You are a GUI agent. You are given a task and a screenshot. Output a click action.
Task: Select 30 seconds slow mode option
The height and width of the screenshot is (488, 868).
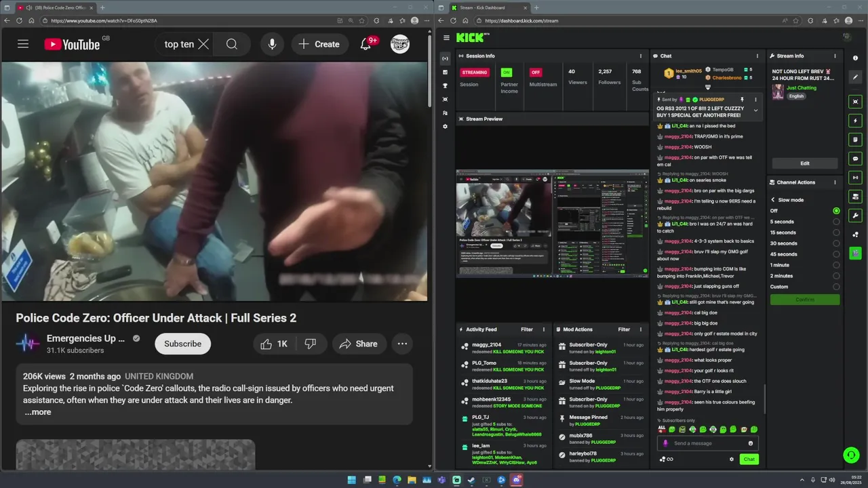pos(836,243)
